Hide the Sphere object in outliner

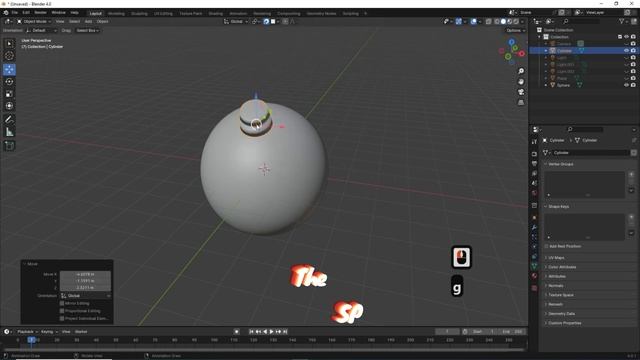[626, 85]
